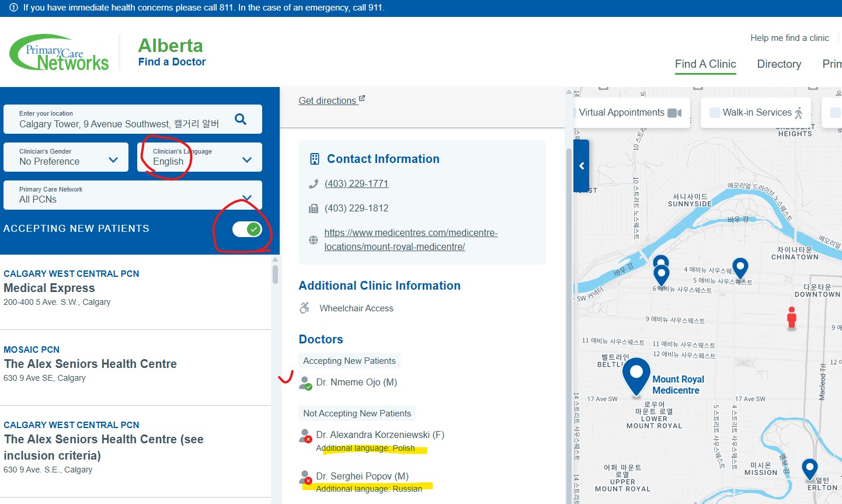This screenshot has height=504, width=842.
Task: Click the Enter your location field
Action: [120, 120]
